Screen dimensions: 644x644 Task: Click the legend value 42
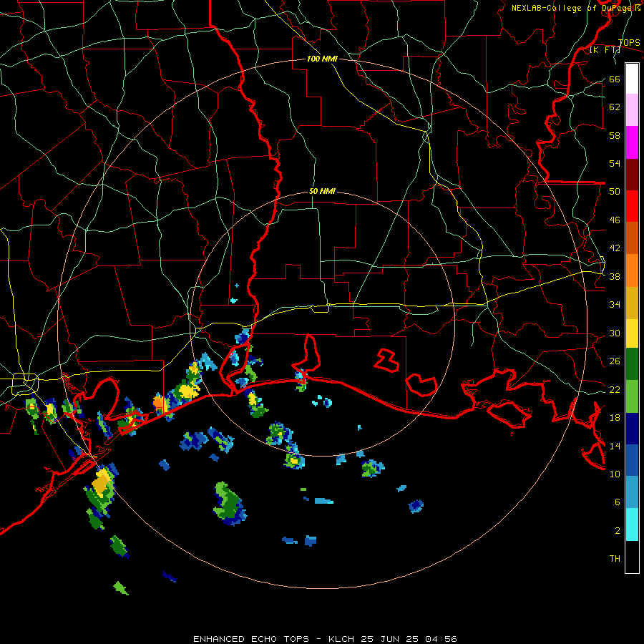pos(615,248)
